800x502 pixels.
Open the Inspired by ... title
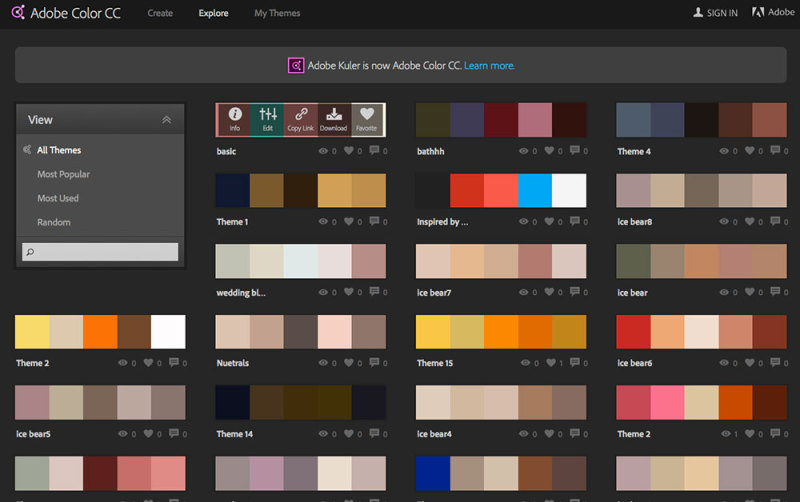coord(442,221)
